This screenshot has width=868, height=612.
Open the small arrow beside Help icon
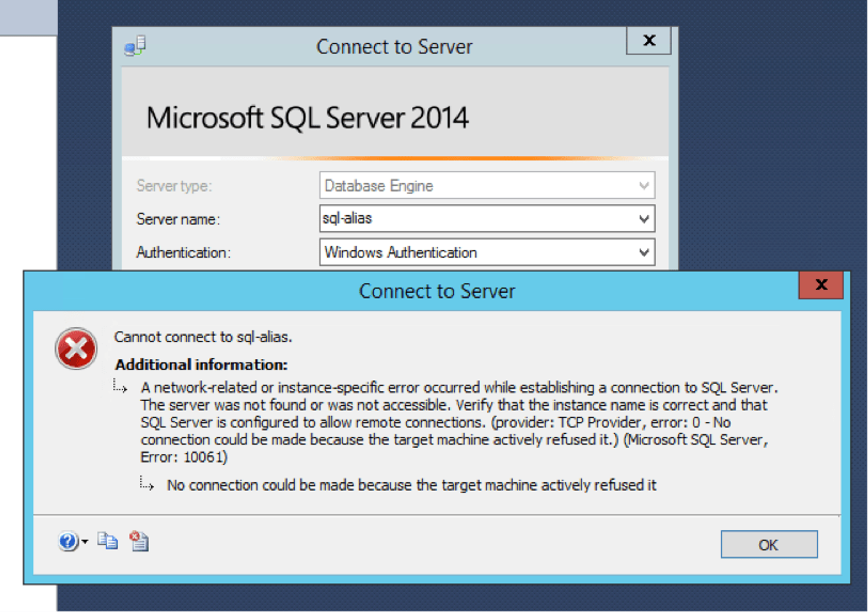(85, 541)
